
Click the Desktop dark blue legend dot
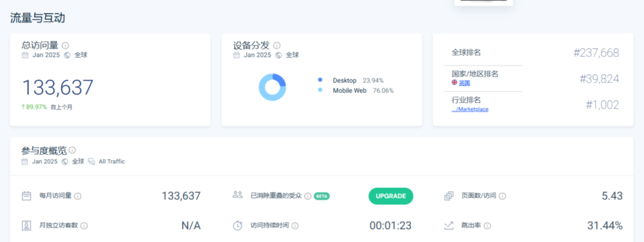[x=320, y=80]
